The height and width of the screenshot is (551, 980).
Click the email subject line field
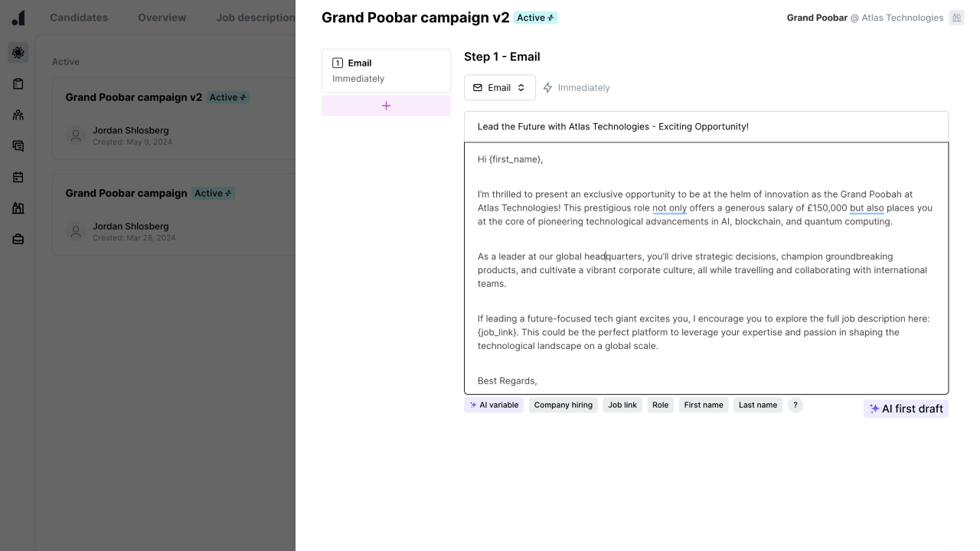pos(689,126)
